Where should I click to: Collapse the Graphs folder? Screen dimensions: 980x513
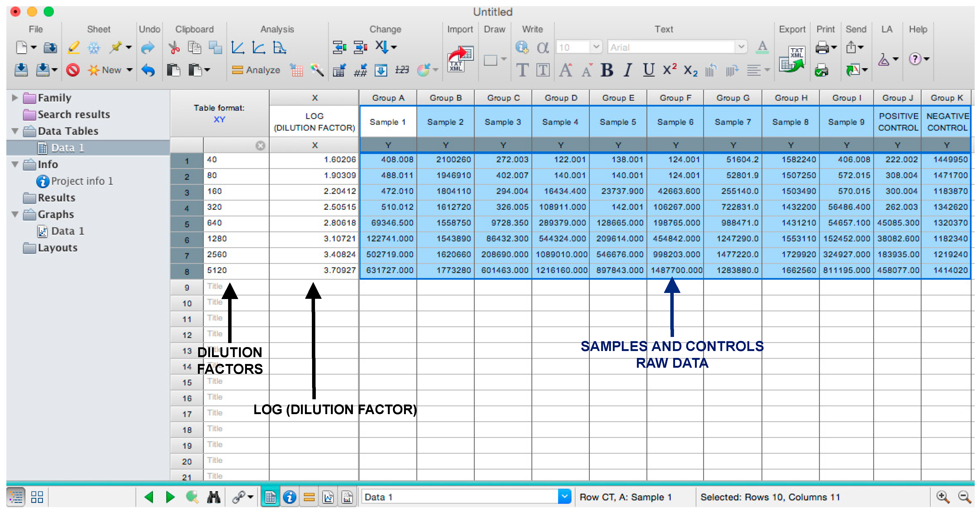15,214
